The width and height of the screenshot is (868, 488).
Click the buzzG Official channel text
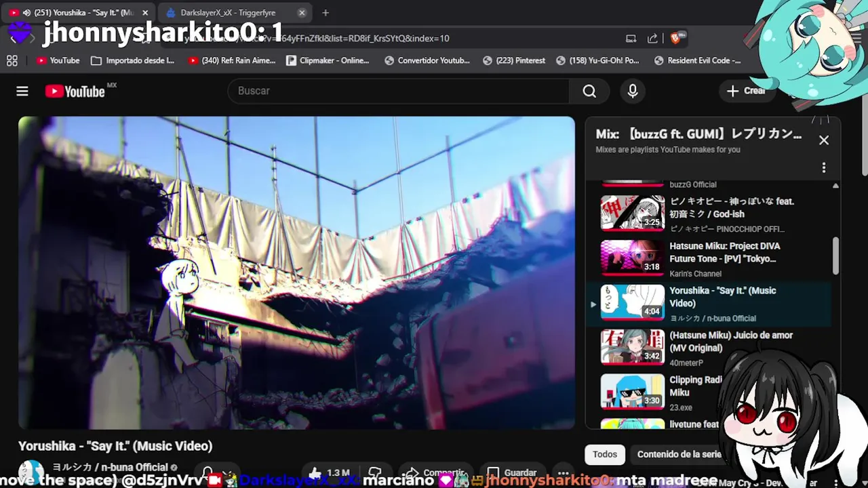692,184
